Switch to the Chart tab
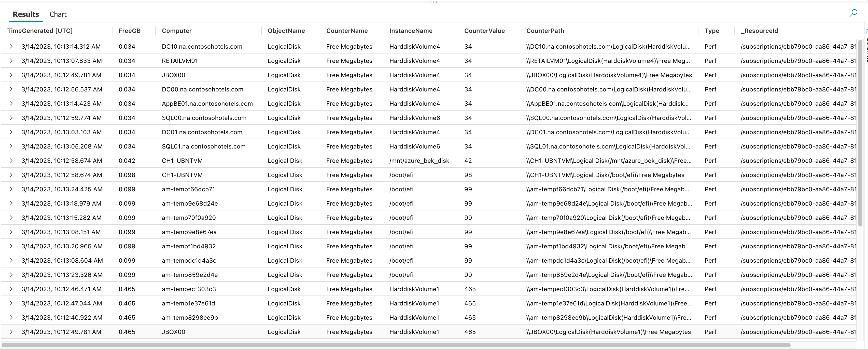Image resolution: width=868 pixels, height=349 pixels. pyautogui.click(x=58, y=14)
